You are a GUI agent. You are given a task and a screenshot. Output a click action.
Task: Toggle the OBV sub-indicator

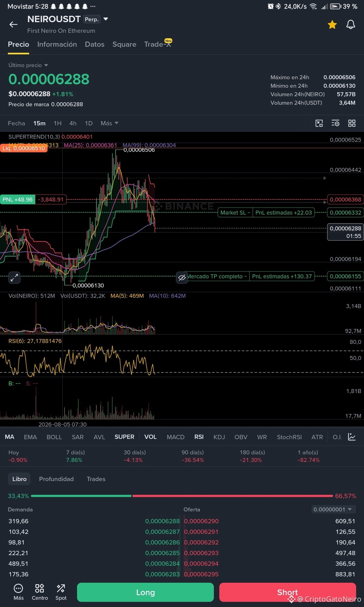[x=241, y=437]
